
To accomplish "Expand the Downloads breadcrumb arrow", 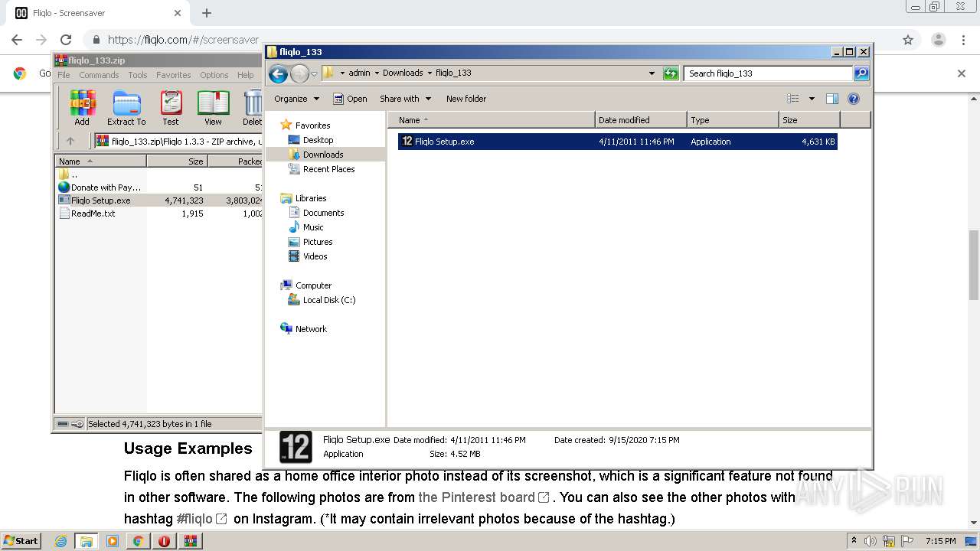I will tap(430, 73).
